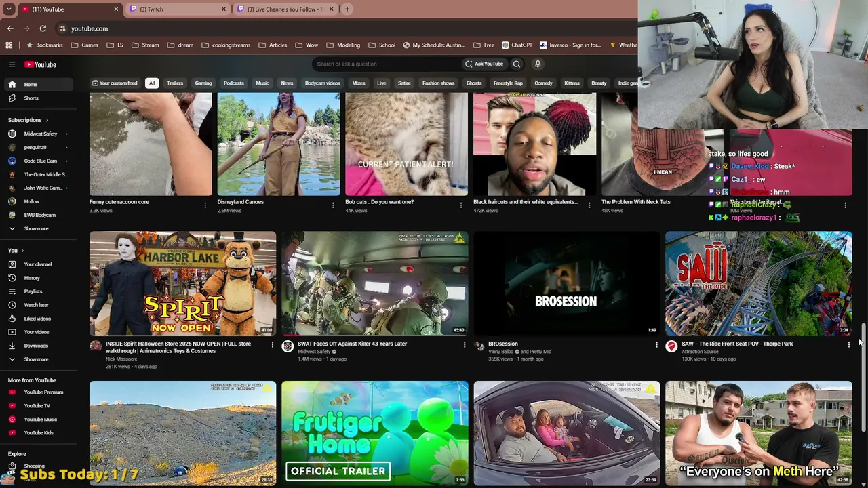Switch to Live Channels You Follow tab
Image resolution: width=868 pixels, height=488 pixels.
(x=285, y=9)
